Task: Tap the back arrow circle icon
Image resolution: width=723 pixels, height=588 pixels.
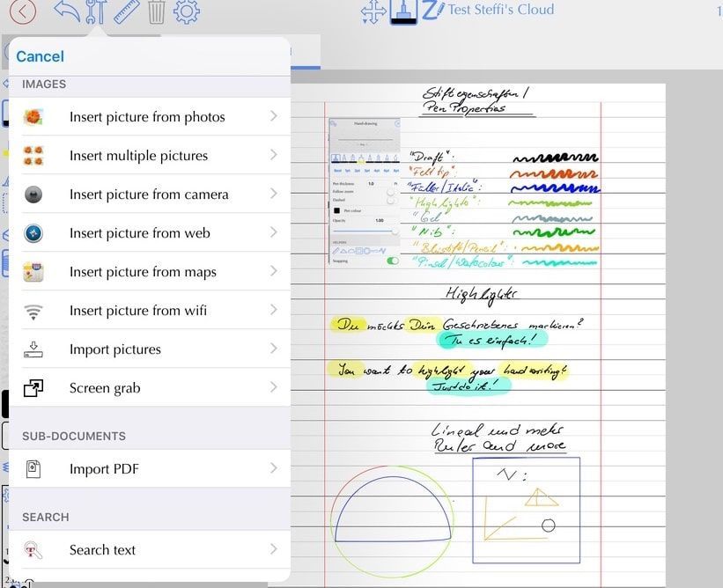Action: coord(23,11)
